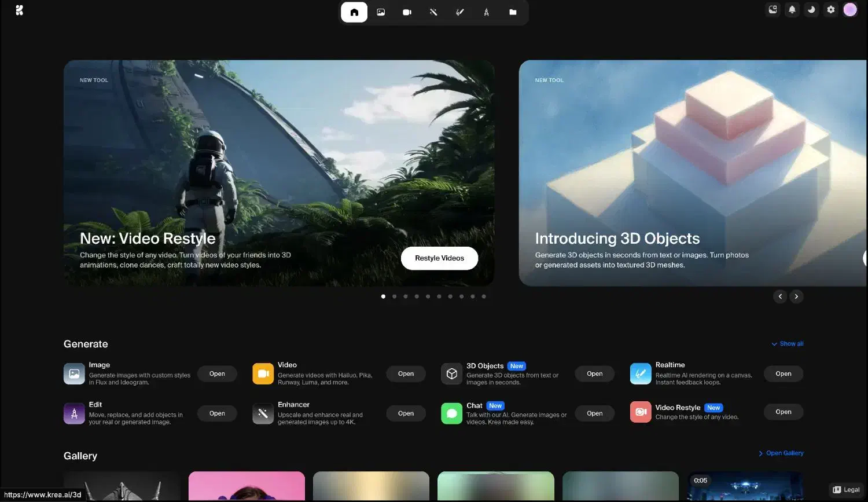Image resolution: width=868 pixels, height=502 pixels.
Task: Open the Video tool in top navigation
Action: pyautogui.click(x=407, y=12)
